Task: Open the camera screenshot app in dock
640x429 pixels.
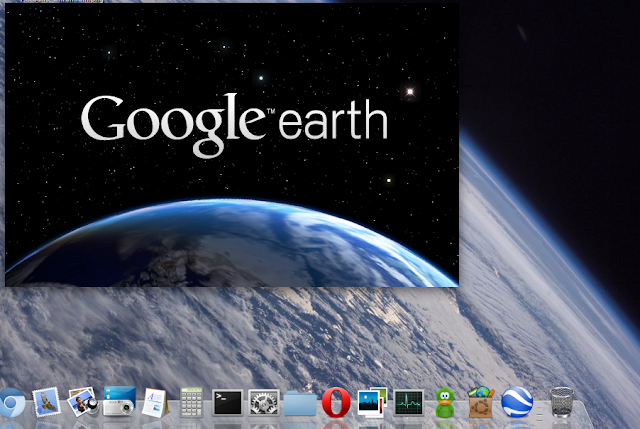Action: click(119, 401)
